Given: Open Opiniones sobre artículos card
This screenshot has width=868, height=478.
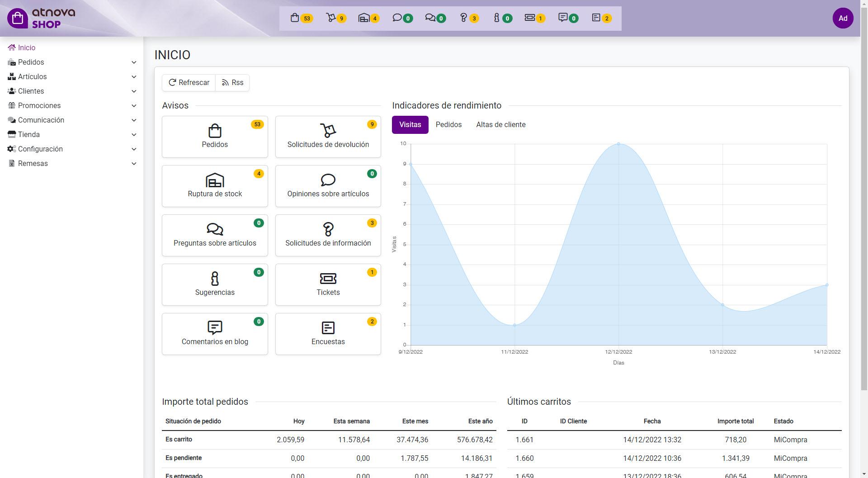Looking at the screenshot, I should click(x=328, y=186).
